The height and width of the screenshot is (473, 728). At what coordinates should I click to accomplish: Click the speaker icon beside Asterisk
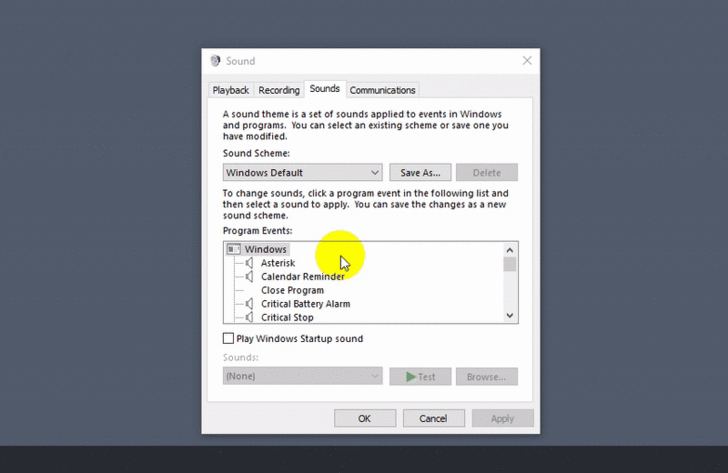249,263
